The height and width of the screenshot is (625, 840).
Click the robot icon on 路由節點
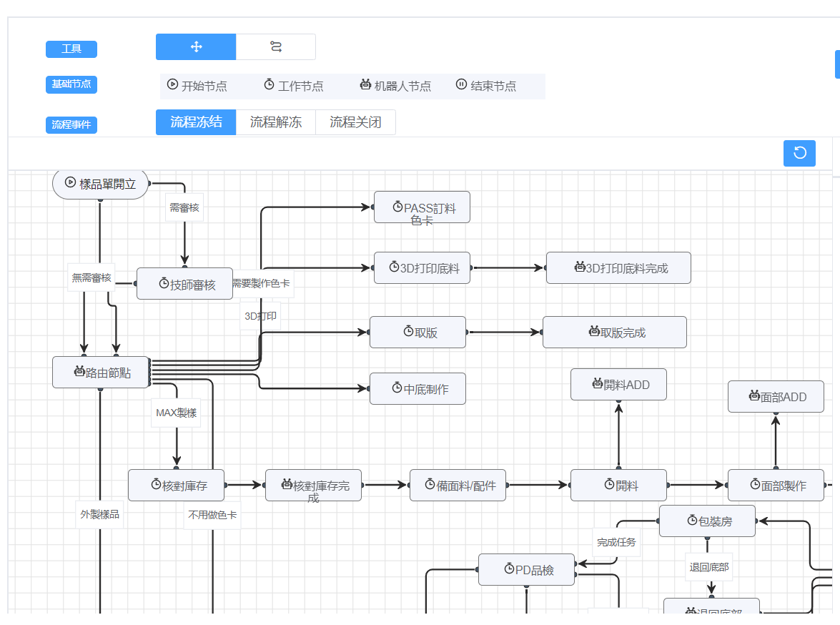click(79, 372)
